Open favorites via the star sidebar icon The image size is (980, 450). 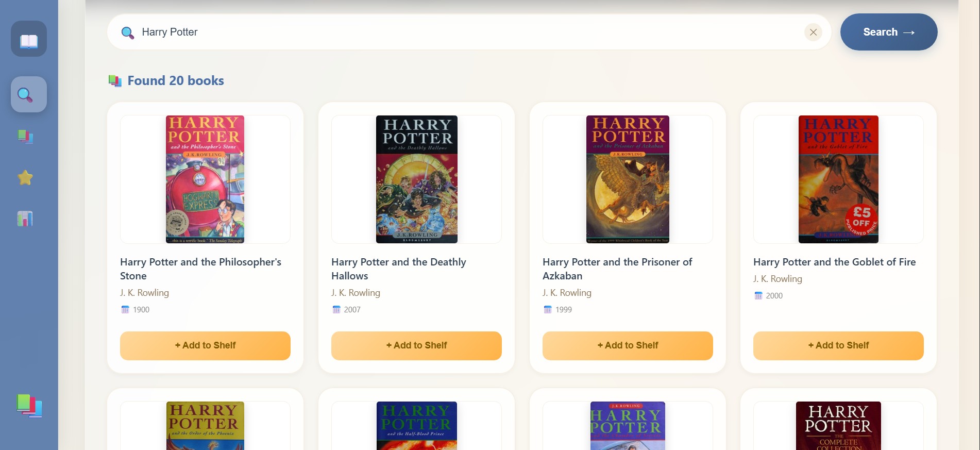[x=25, y=178]
